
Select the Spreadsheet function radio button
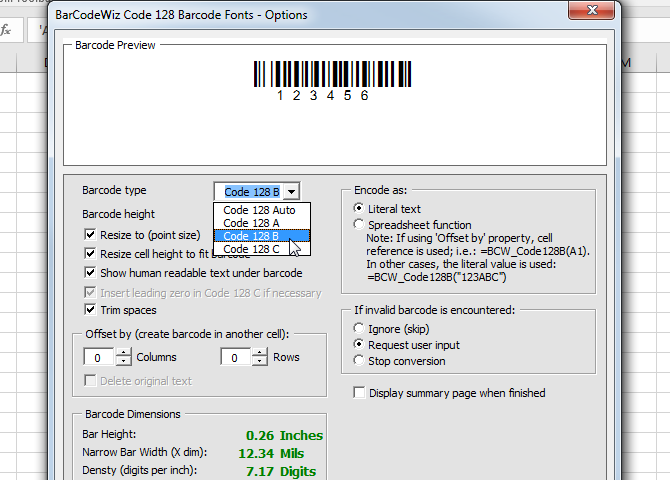(x=359, y=224)
